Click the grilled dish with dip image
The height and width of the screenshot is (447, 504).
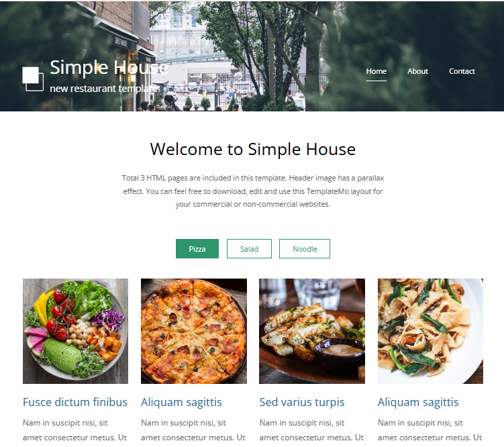tap(312, 331)
